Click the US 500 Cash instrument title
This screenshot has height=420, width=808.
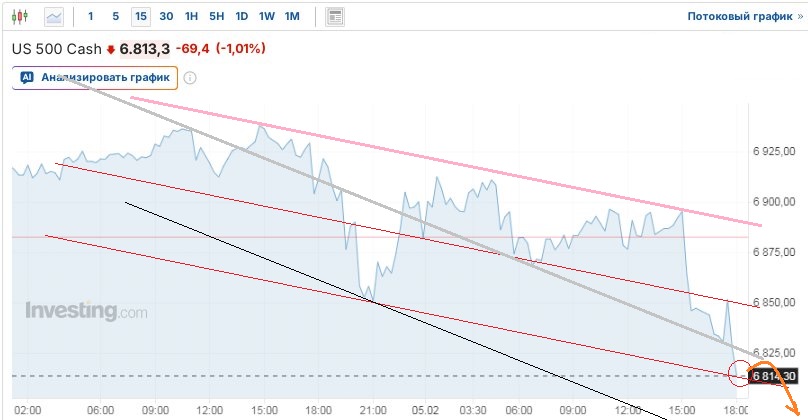56,48
